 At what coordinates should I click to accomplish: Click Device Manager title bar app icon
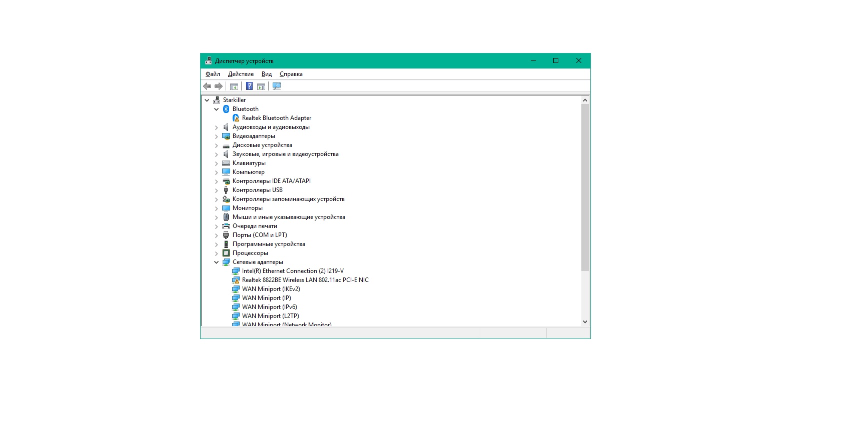pyautogui.click(x=208, y=60)
